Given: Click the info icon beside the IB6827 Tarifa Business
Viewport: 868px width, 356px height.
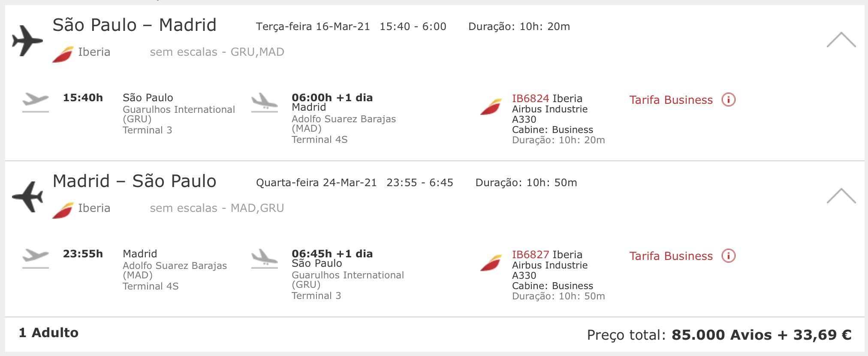Looking at the screenshot, I should (728, 256).
